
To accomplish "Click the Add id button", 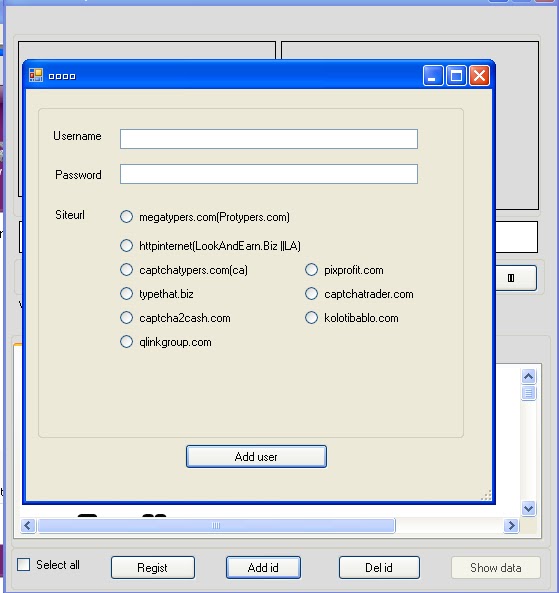I will 264,567.
